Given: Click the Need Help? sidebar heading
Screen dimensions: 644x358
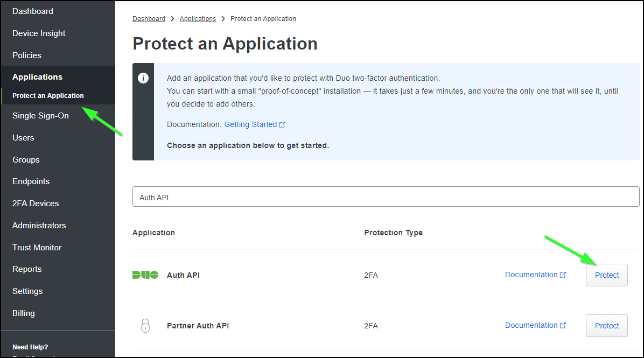Looking at the screenshot, I should [x=30, y=347].
